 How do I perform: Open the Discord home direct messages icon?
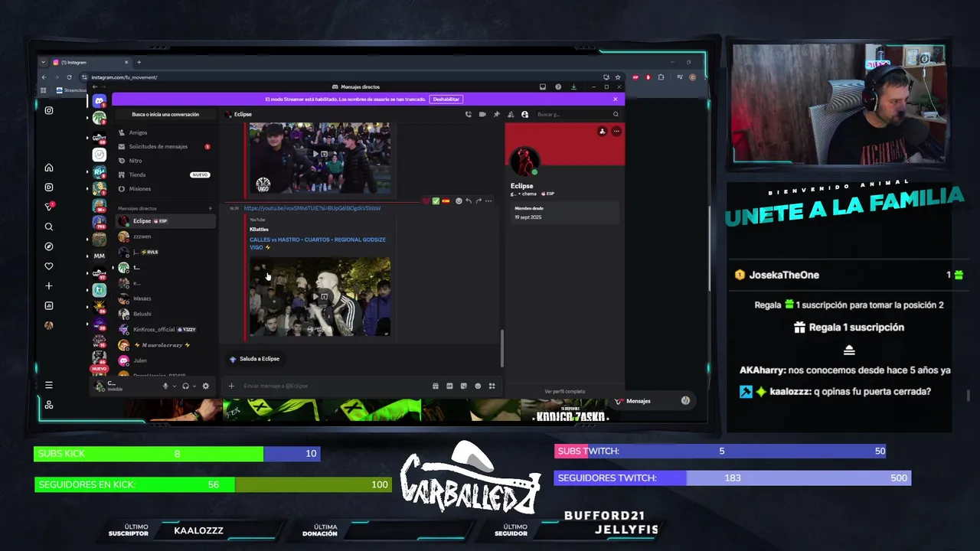[x=99, y=101]
